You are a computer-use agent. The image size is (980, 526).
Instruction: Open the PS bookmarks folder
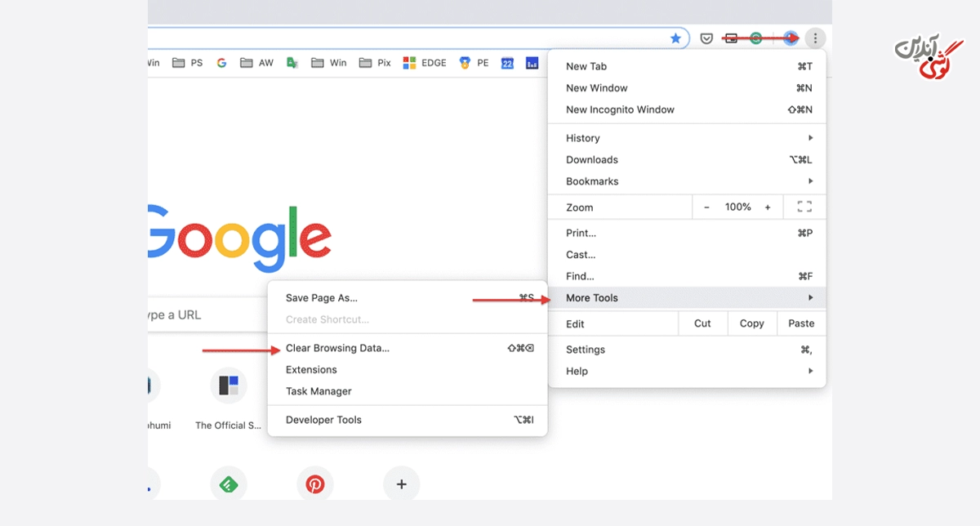188,62
